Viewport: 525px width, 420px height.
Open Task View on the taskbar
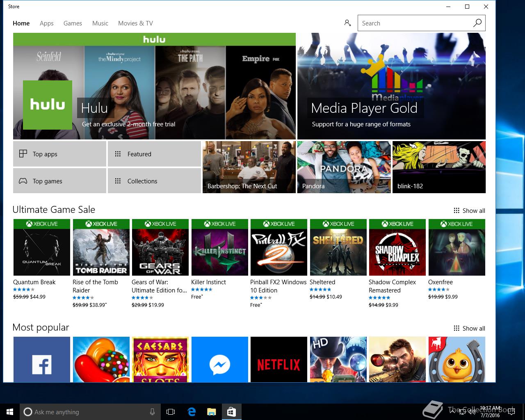(171, 412)
